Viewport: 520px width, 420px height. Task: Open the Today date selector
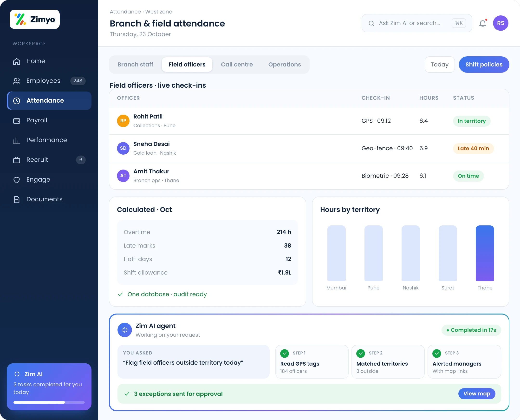click(x=439, y=65)
